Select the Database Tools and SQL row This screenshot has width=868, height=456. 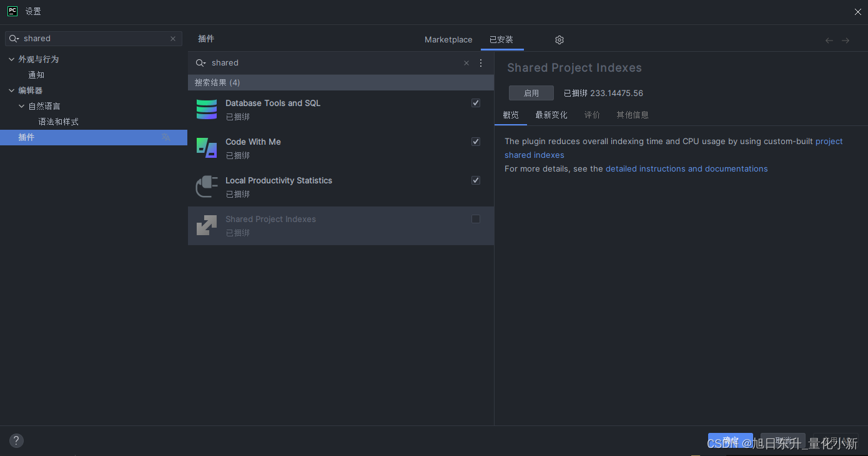pos(341,110)
